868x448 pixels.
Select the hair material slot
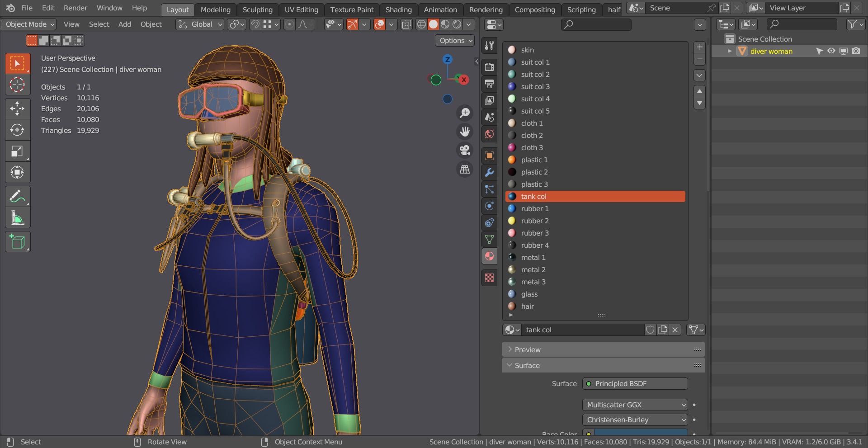(595, 307)
